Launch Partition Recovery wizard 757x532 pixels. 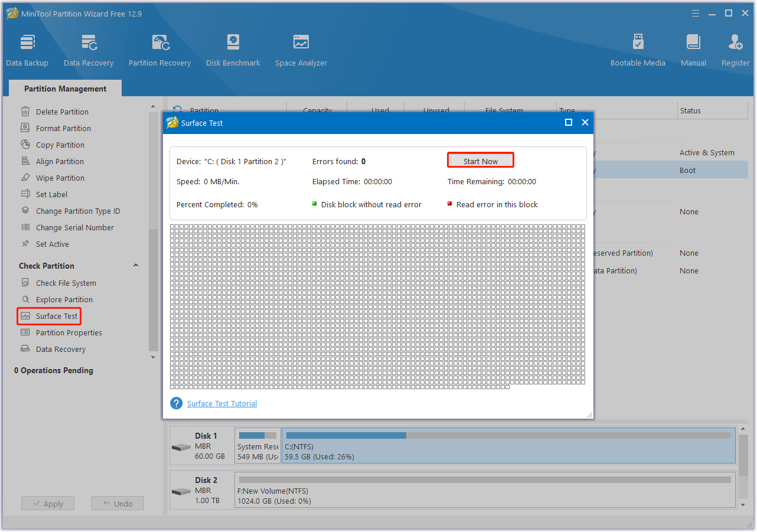[160, 50]
